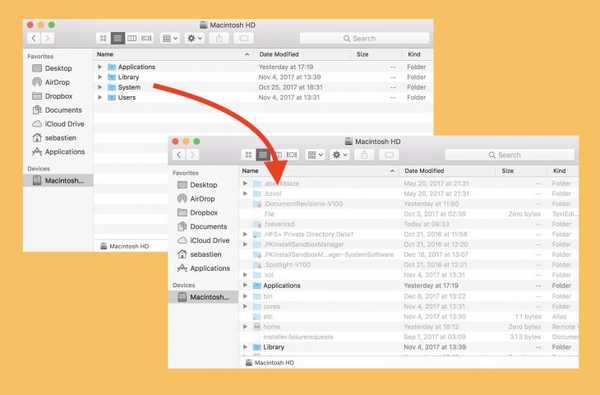Expand the Applications folder in back window
Image resolution: width=600 pixels, height=395 pixels.
pyautogui.click(x=100, y=67)
